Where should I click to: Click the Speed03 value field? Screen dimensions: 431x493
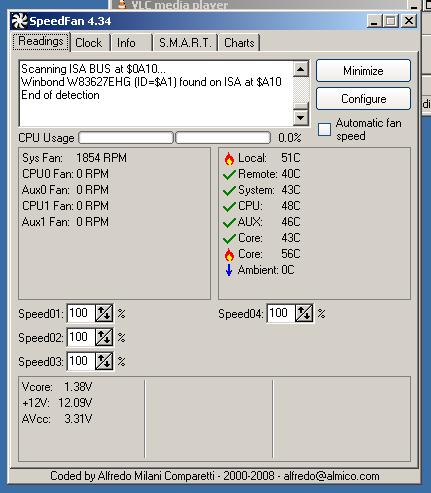[x=81, y=361]
